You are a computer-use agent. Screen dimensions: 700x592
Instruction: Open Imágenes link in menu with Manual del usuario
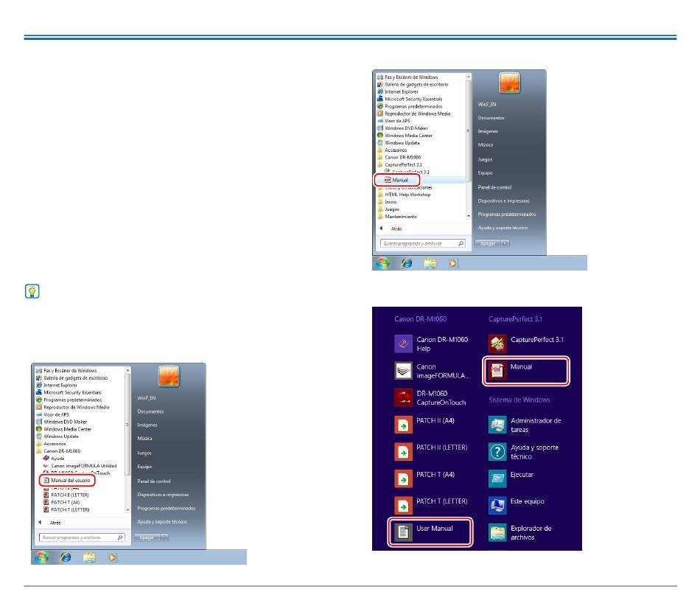[x=147, y=425]
